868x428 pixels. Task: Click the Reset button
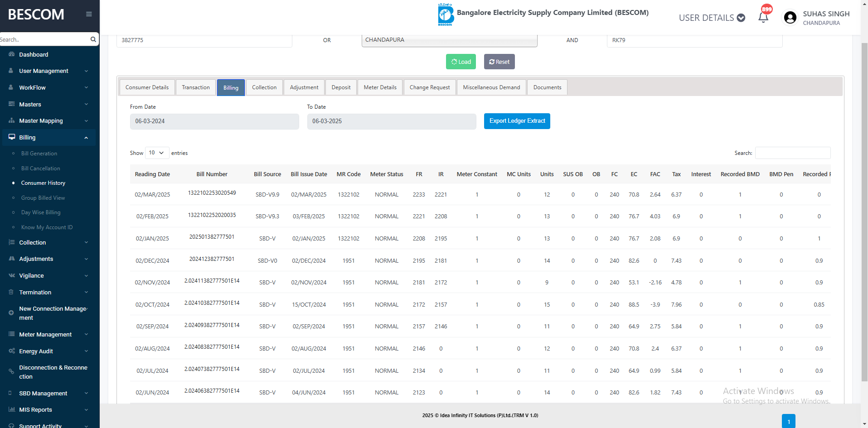(499, 62)
